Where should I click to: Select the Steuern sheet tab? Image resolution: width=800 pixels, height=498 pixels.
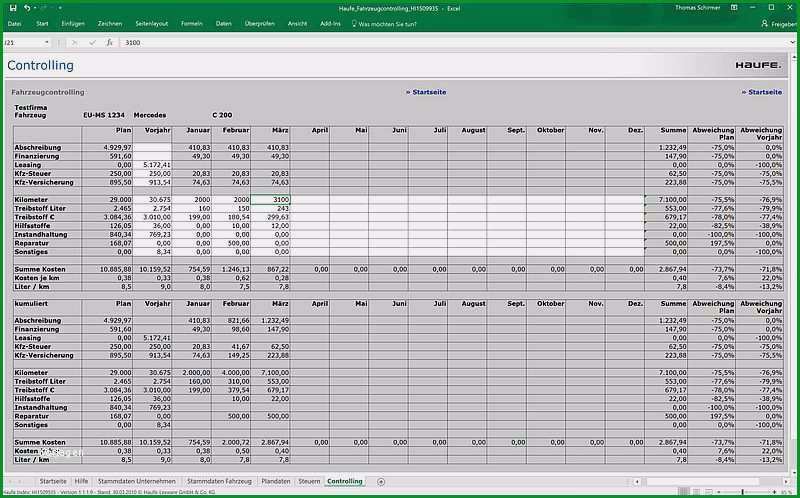click(x=309, y=481)
